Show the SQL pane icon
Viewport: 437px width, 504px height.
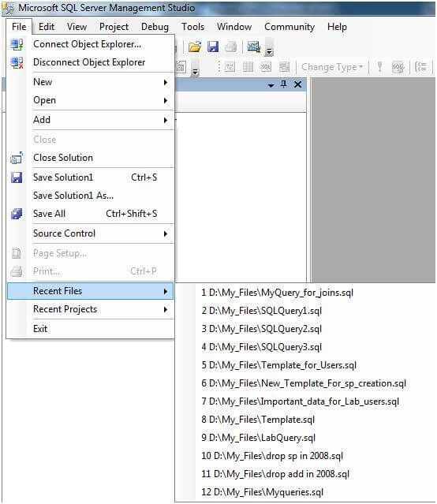point(266,67)
